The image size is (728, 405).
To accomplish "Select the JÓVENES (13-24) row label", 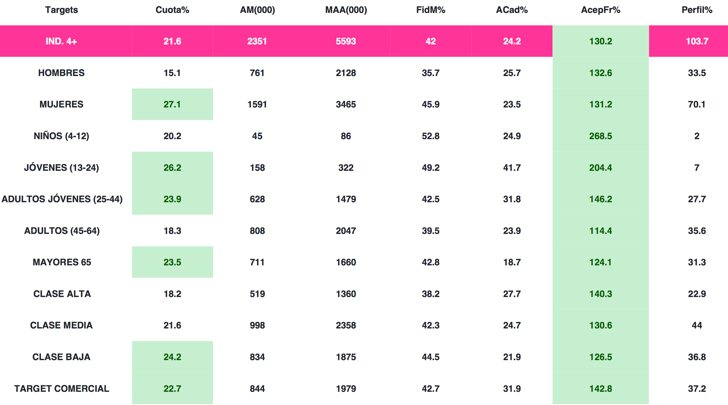I will click(x=62, y=168).
